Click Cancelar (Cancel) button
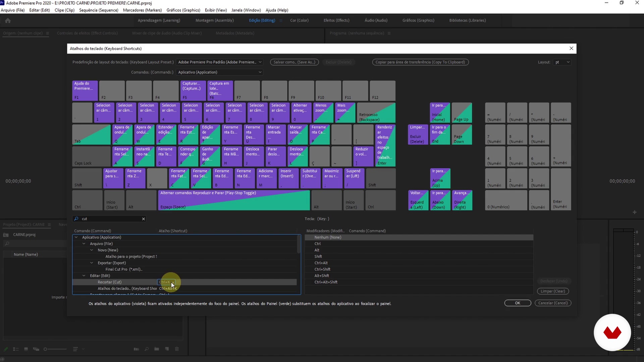 [553, 303]
